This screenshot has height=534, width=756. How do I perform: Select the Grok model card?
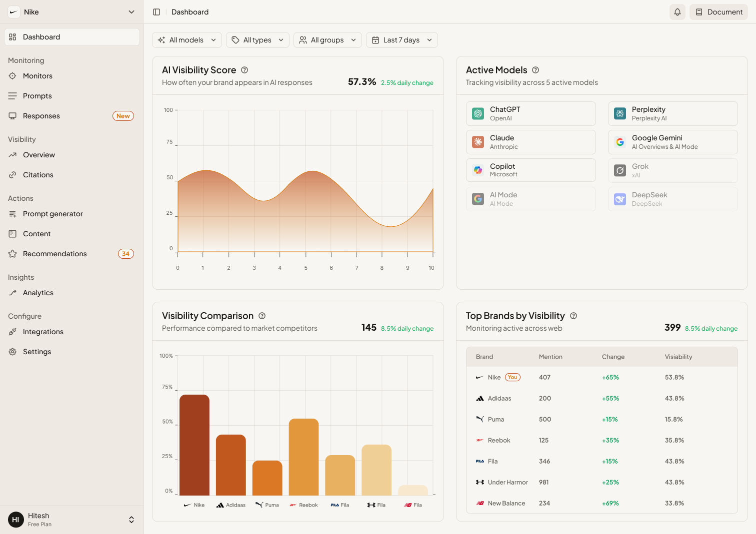point(673,171)
